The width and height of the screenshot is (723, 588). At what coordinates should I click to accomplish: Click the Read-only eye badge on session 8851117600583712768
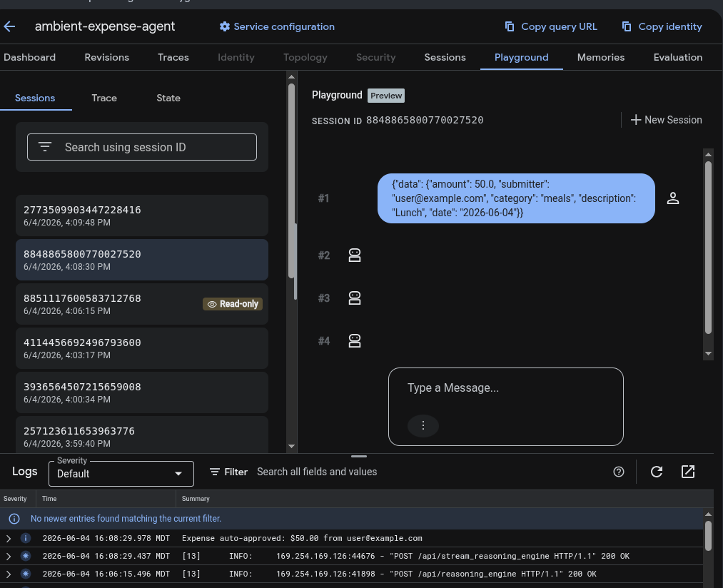[233, 304]
